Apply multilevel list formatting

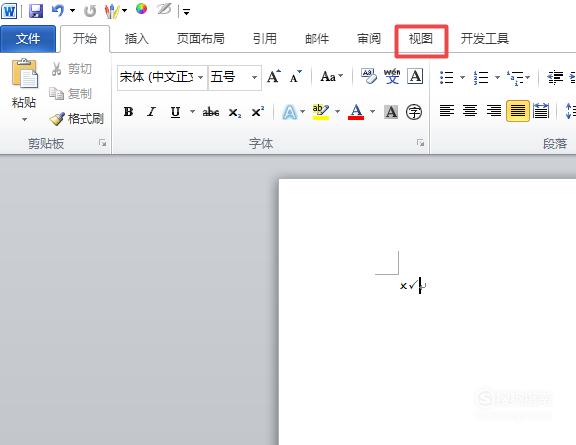(515, 78)
